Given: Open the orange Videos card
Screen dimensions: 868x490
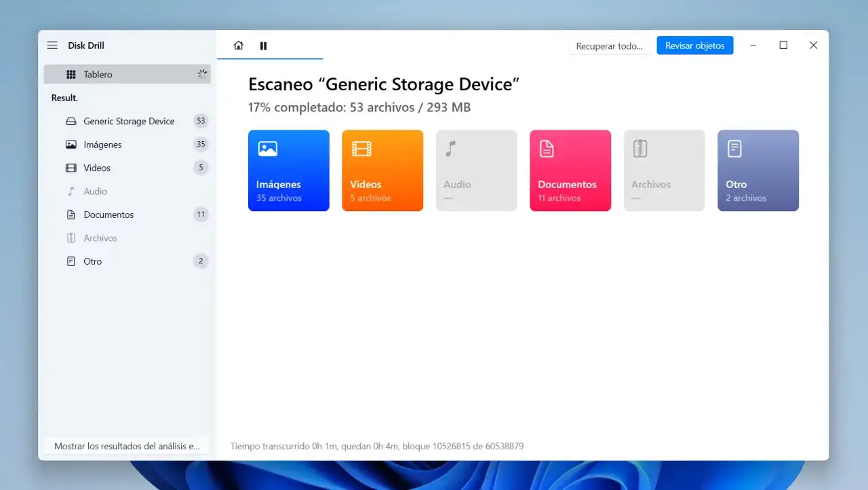Looking at the screenshot, I should 382,170.
